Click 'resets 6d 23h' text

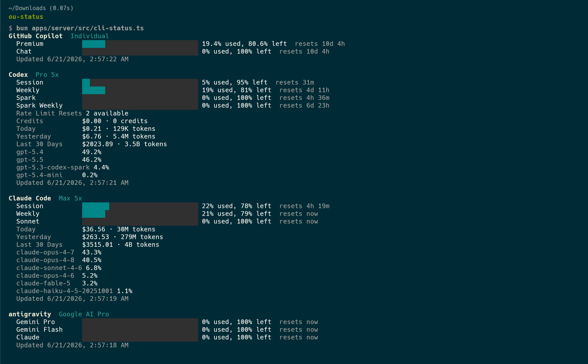coord(304,105)
